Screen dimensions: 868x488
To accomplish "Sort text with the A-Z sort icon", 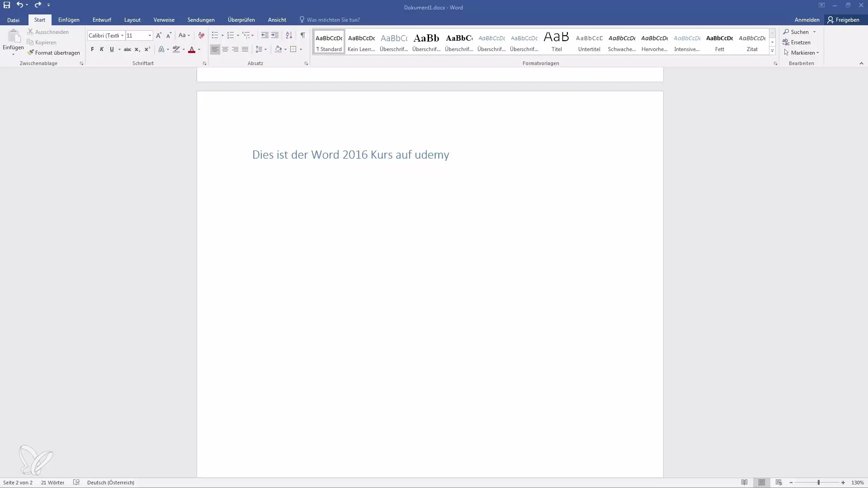I will [x=289, y=35].
